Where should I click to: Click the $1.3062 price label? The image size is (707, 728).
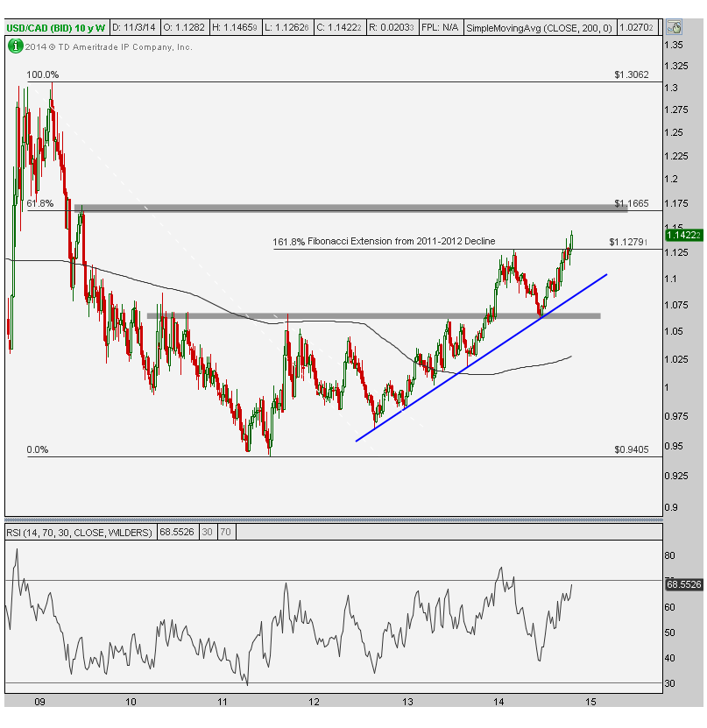tap(632, 74)
